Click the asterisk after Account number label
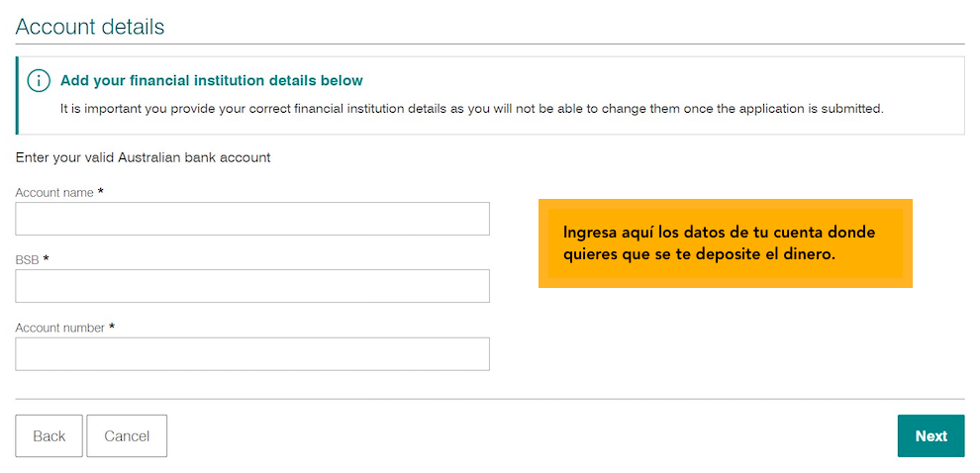 [x=112, y=327]
